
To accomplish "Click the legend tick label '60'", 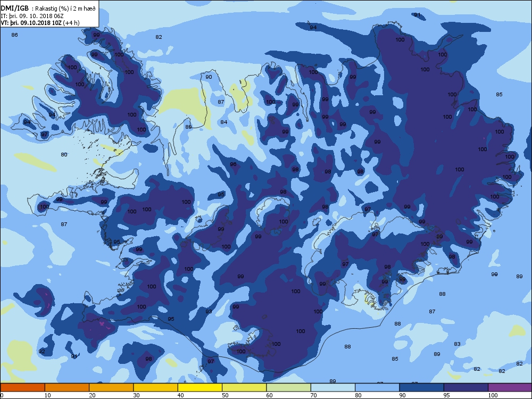I will tap(269, 395).
